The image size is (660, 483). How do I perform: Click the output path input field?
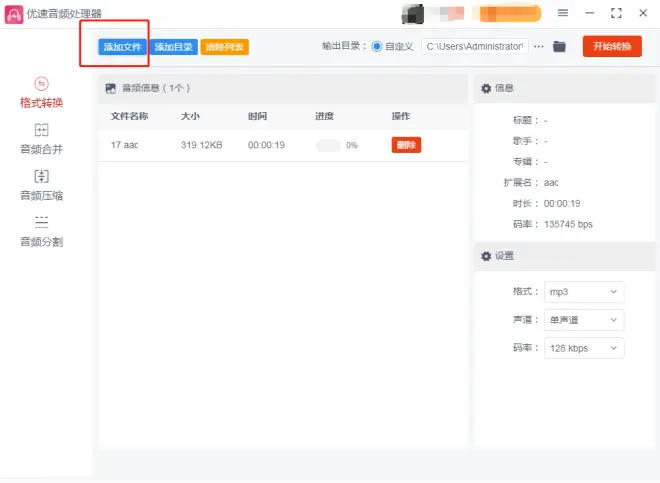(x=475, y=47)
